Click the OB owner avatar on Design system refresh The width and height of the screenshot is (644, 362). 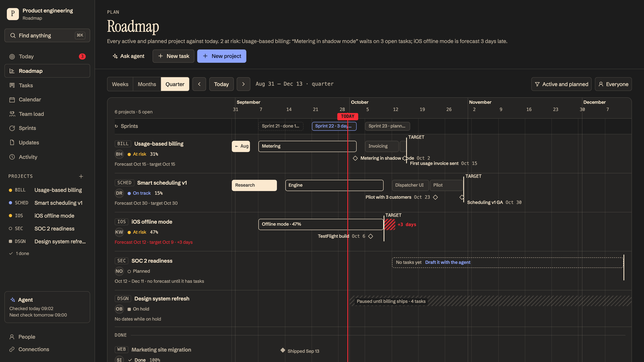point(119,309)
